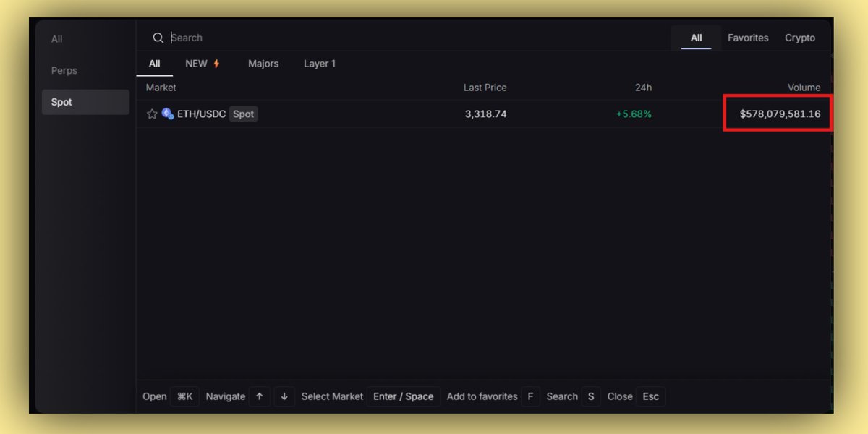Focus the Search input field

pyautogui.click(x=416, y=38)
